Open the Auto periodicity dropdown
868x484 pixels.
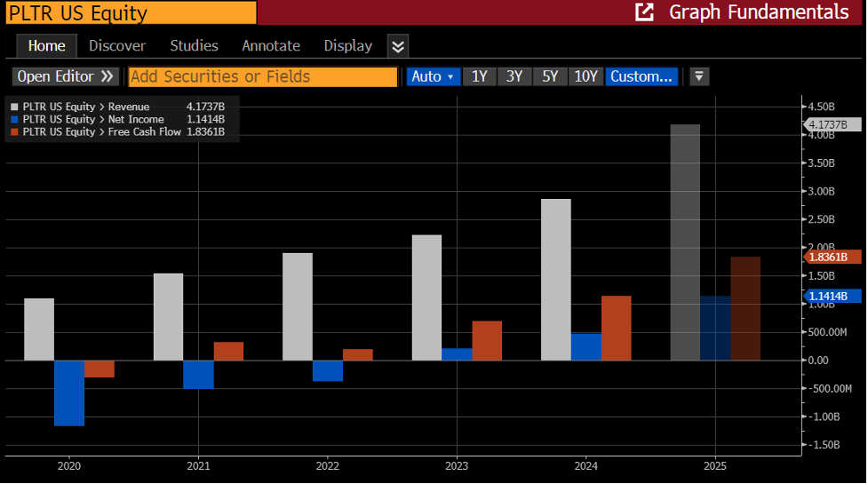click(x=433, y=76)
